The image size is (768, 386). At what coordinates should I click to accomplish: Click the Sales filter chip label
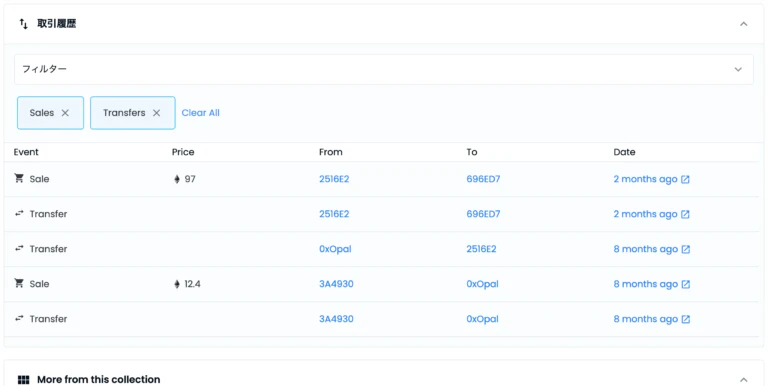pyautogui.click(x=42, y=113)
